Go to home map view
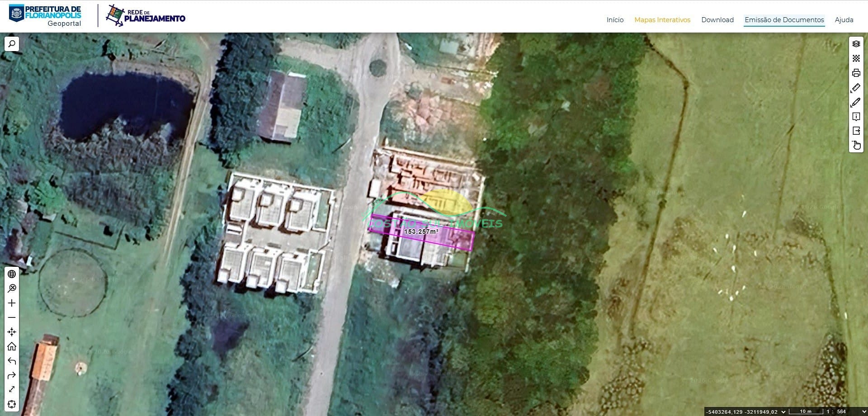Viewport: 868px width, 416px height. click(x=12, y=346)
